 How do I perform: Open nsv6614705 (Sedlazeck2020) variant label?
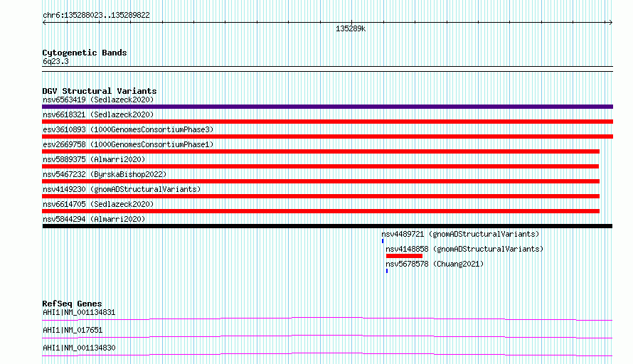pyautogui.click(x=98, y=204)
